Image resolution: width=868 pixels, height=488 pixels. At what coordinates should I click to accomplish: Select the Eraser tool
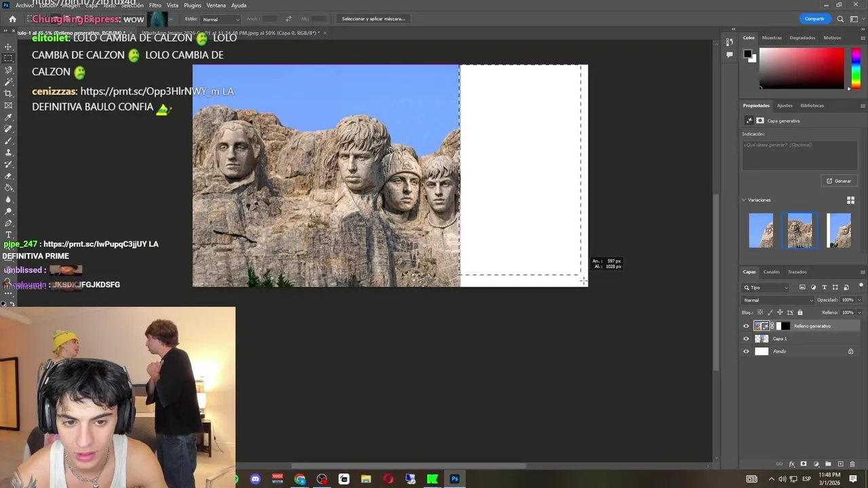(x=8, y=176)
